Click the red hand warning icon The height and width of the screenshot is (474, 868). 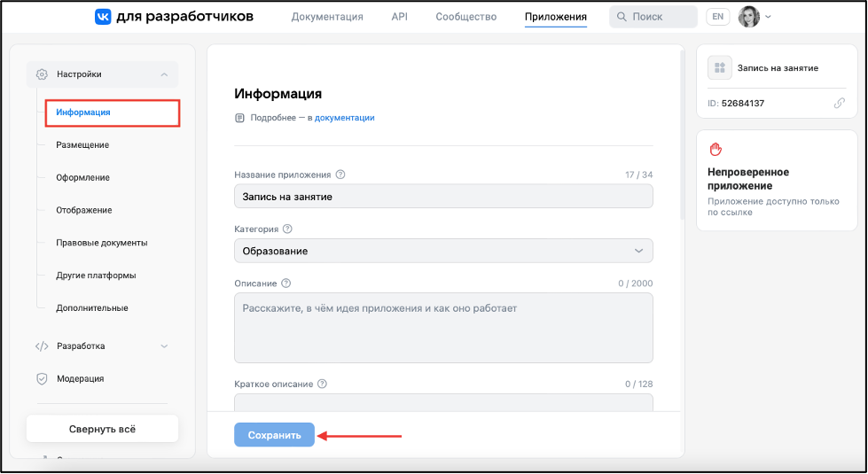click(716, 150)
